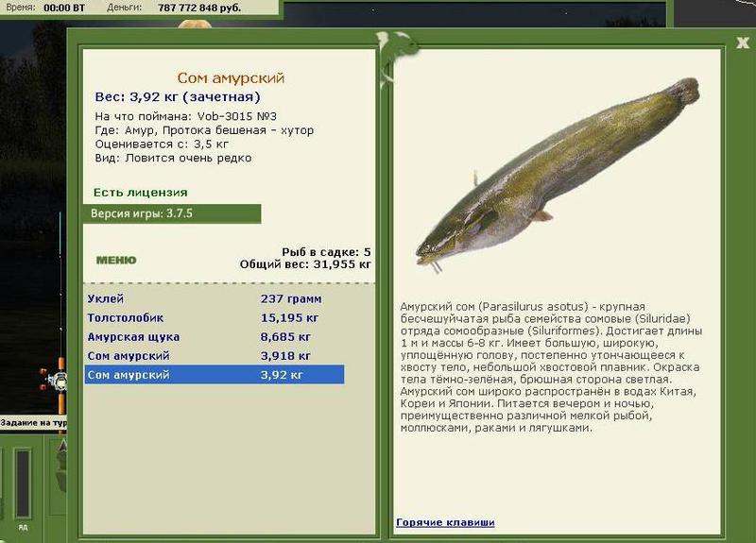Click the Версия игры: 3.7.5 bar

[x=172, y=213]
